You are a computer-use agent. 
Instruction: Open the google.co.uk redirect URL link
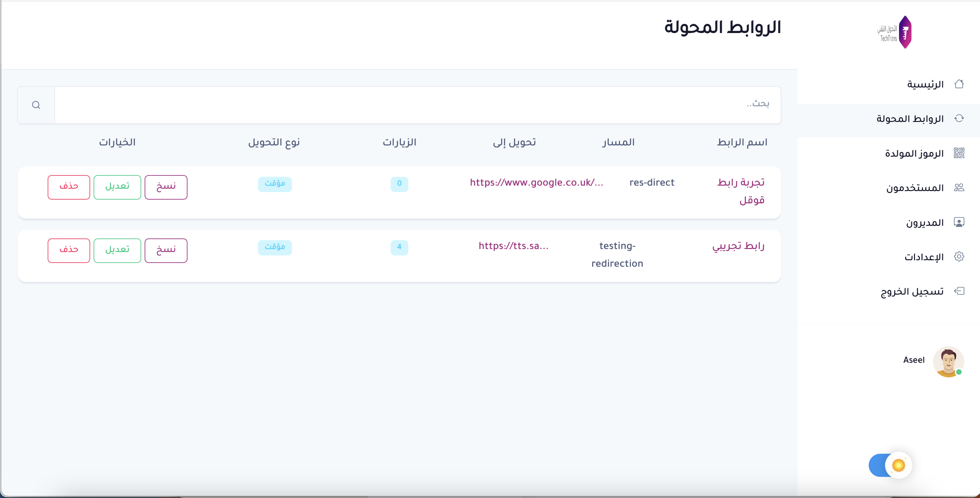point(536,183)
